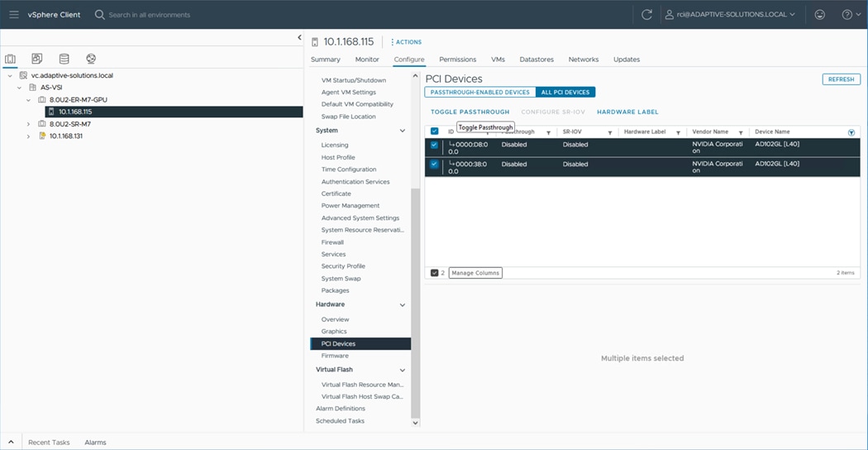Switch to VMs and Templates inventory icon
868x450 pixels.
click(37, 60)
